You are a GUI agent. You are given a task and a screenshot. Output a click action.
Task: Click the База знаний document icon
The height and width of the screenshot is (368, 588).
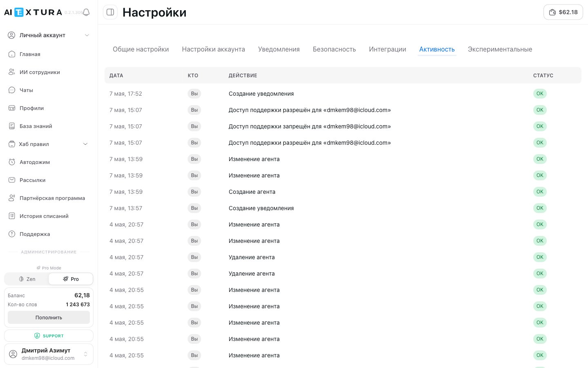point(12,126)
